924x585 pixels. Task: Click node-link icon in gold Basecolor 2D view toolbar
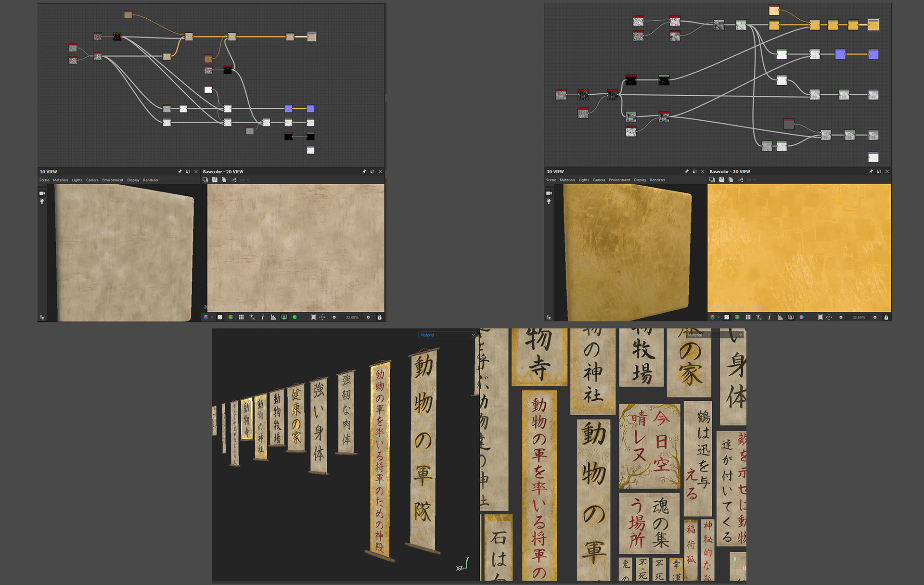pos(741,180)
